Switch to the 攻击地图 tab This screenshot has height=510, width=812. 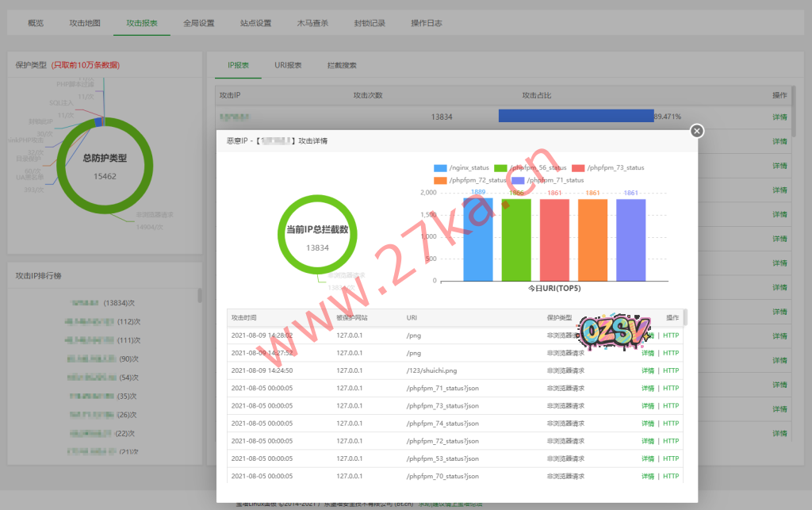click(85, 23)
